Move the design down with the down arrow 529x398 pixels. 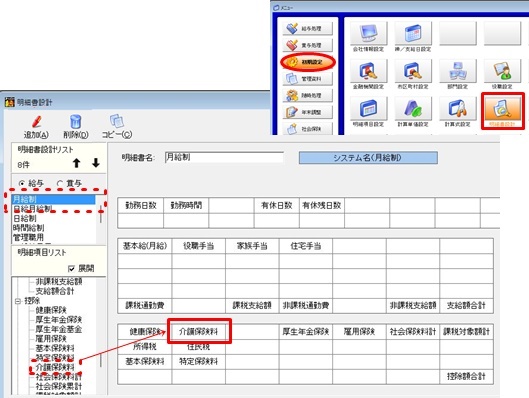96,163
